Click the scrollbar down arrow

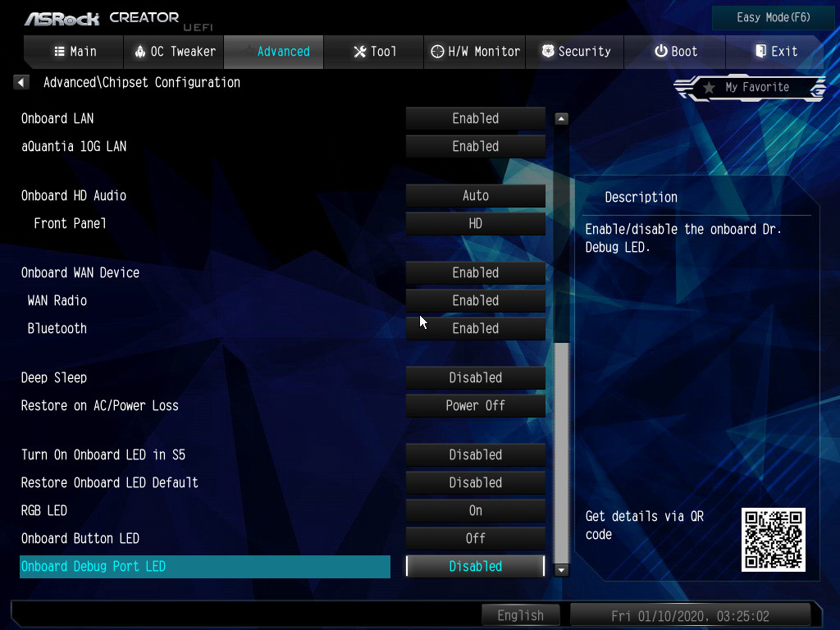click(x=561, y=568)
